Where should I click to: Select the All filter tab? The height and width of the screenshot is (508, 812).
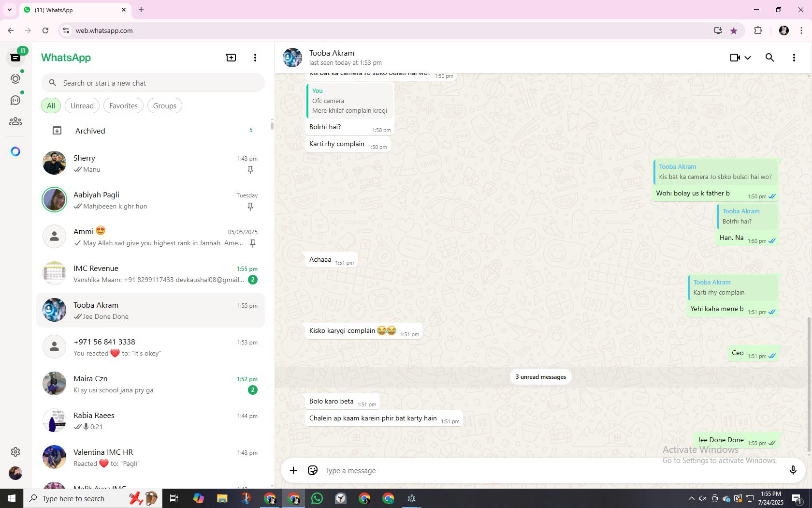point(51,106)
